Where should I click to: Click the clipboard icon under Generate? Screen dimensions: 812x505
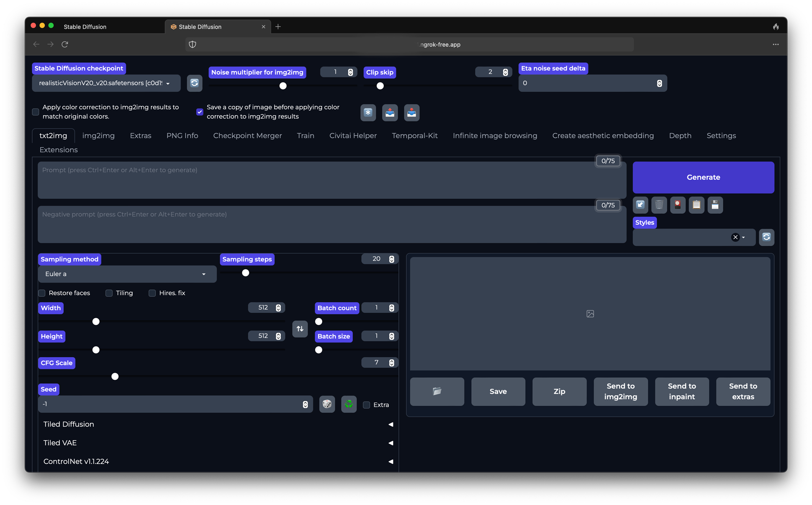(697, 205)
